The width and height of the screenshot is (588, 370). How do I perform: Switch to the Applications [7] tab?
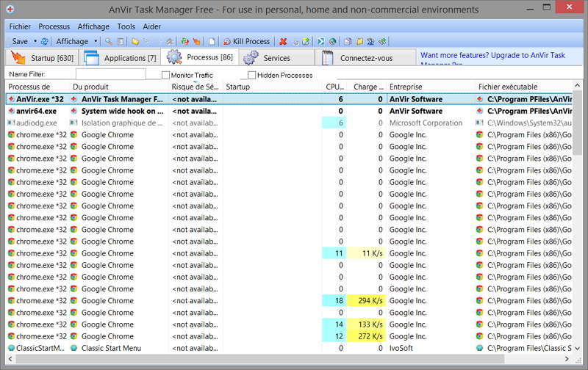click(x=121, y=58)
